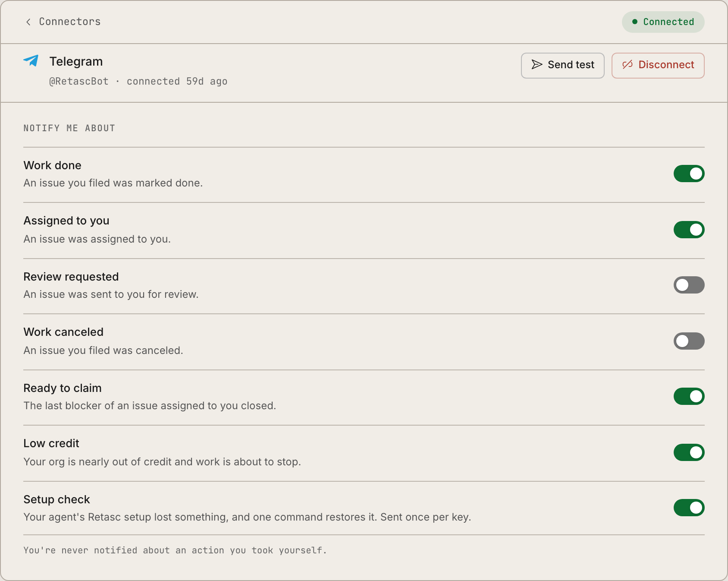Go back using the chevron arrow
This screenshot has height=581, width=728.
click(x=28, y=22)
